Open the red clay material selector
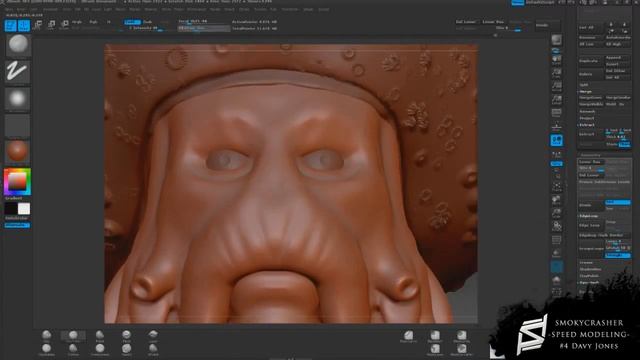The width and height of the screenshot is (640, 360). [x=18, y=151]
